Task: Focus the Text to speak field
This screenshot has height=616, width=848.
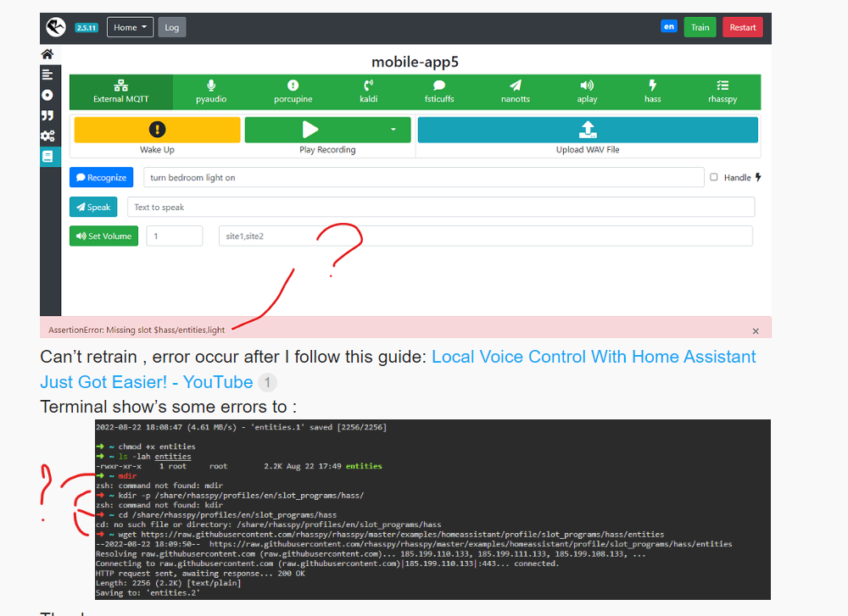Action: click(441, 208)
